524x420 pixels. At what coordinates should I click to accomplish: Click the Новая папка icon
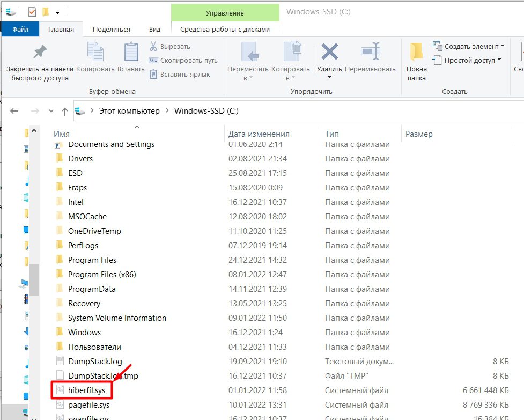click(416, 52)
